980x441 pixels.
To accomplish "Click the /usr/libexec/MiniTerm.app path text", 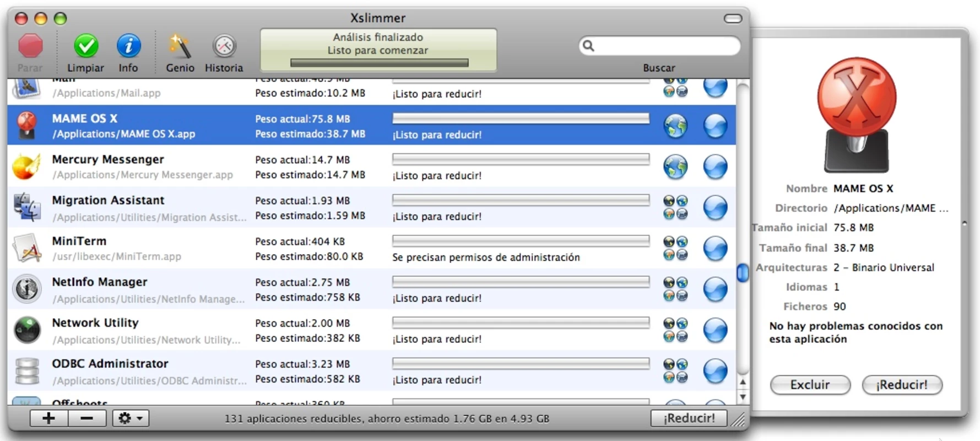I will pyautogui.click(x=117, y=256).
